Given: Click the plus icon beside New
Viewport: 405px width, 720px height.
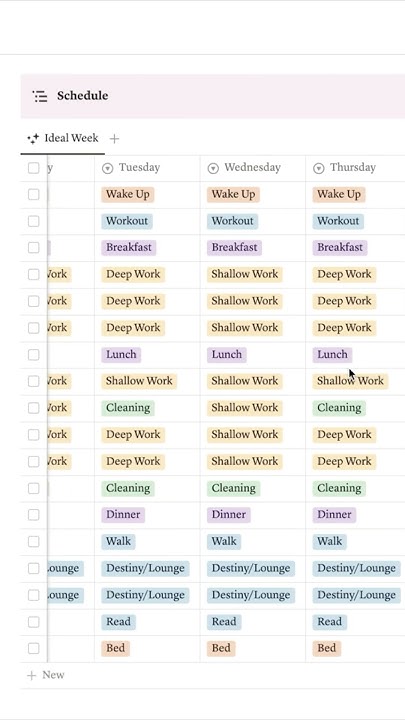Looking at the screenshot, I should click(x=31, y=675).
